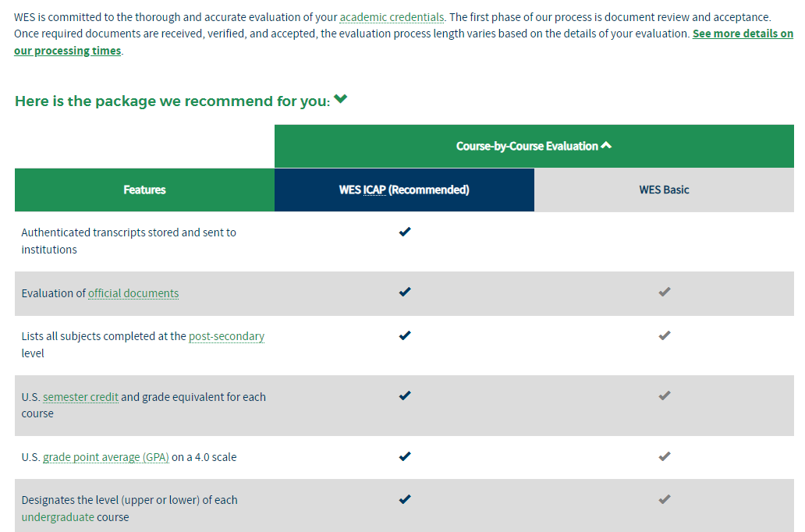Click WES ICAP checkmark for official documents evaluation
This screenshot has height=532, width=805.
tap(404, 293)
